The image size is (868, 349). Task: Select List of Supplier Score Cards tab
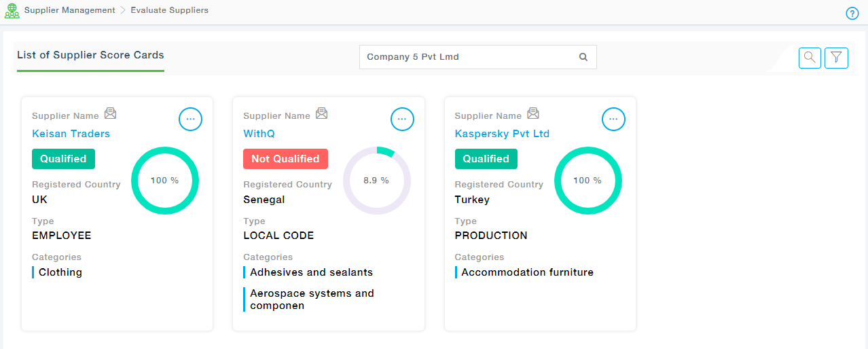tap(90, 56)
